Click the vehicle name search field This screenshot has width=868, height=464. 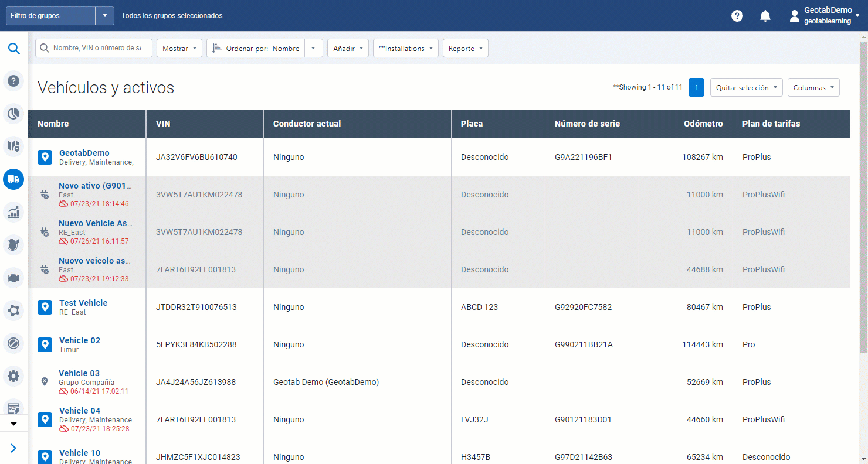(97, 48)
